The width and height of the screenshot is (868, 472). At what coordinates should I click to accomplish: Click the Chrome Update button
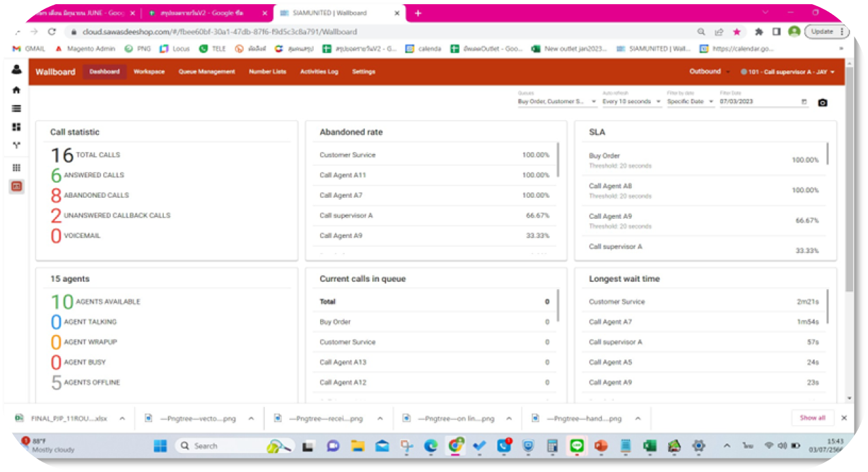[824, 31]
